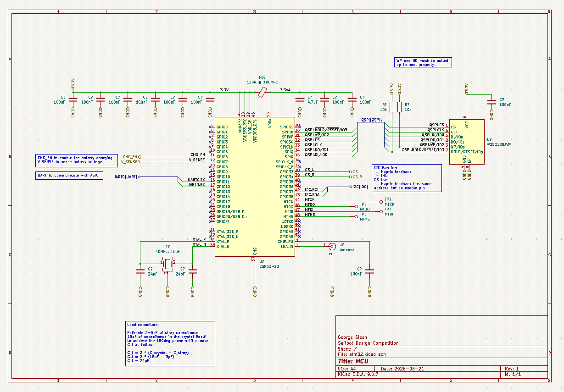The height and width of the screenshot is (392, 564).
Task: Click the ferrite bead symbol labeled FB?
Action: coord(262,93)
